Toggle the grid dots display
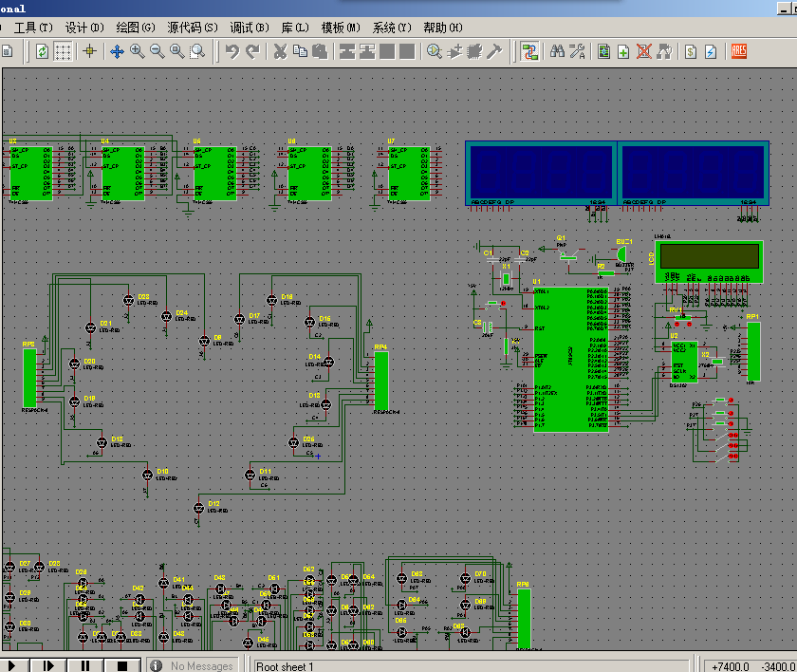 (x=63, y=51)
